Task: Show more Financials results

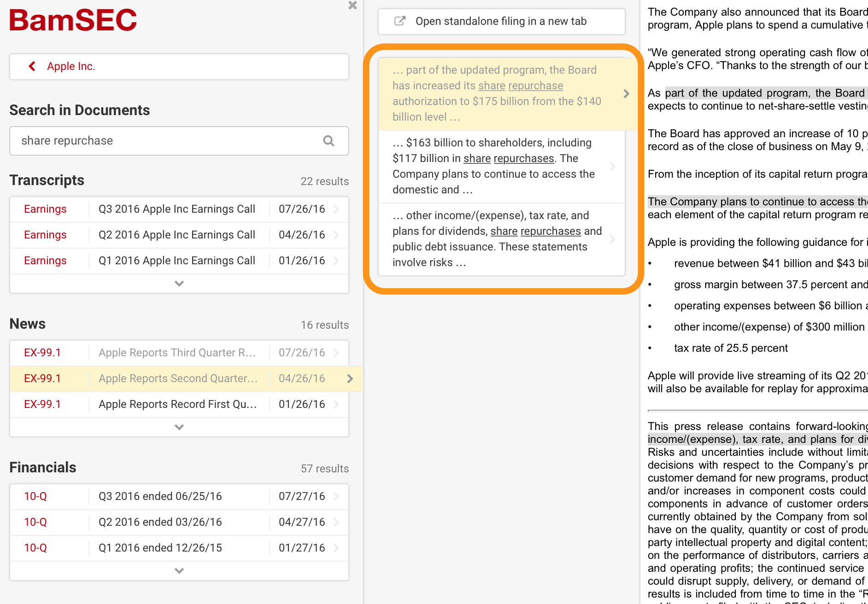Action: 179,571
